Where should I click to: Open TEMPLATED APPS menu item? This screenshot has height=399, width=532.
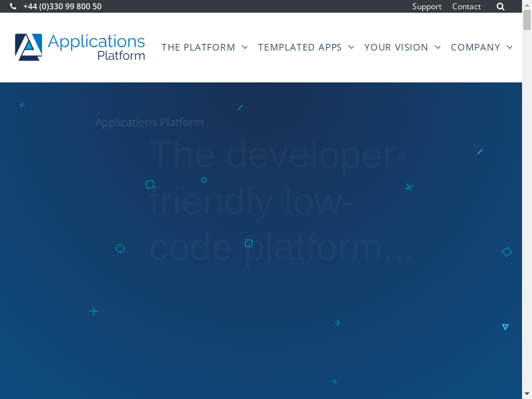(x=300, y=47)
